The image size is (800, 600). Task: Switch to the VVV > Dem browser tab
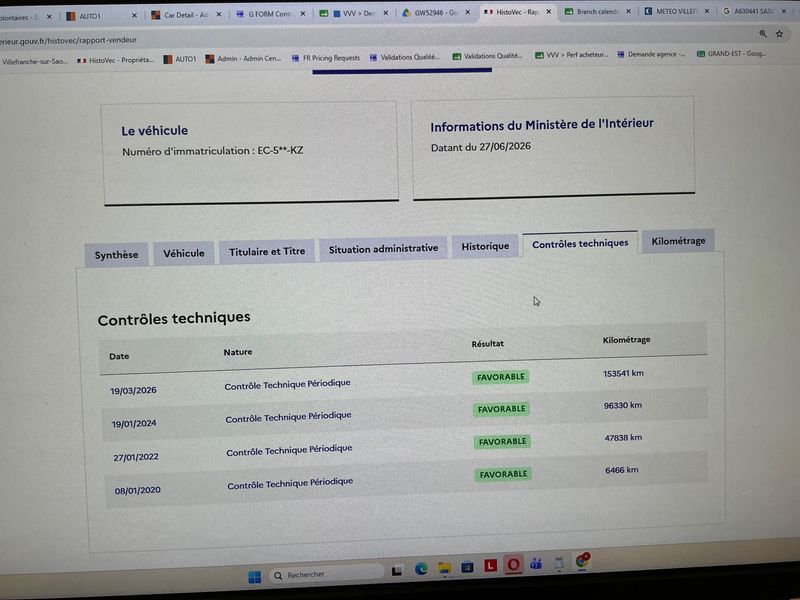click(x=355, y=13)
